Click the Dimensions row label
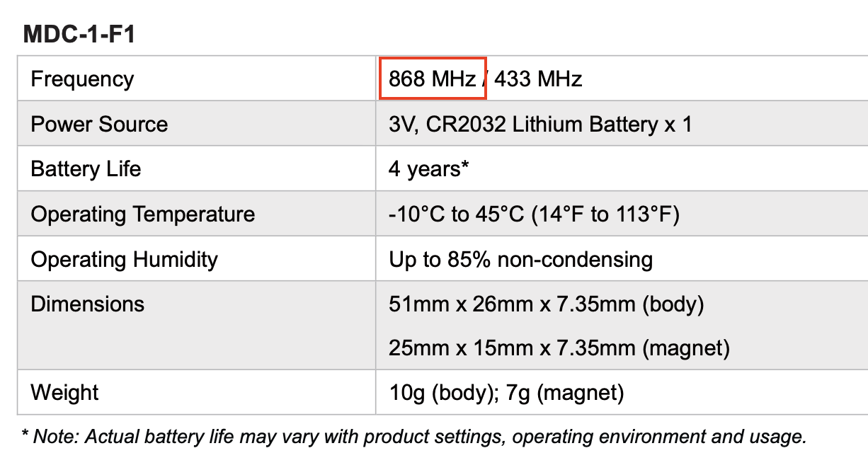This screenshot has width=868, height=470. (x=87, y=304)
